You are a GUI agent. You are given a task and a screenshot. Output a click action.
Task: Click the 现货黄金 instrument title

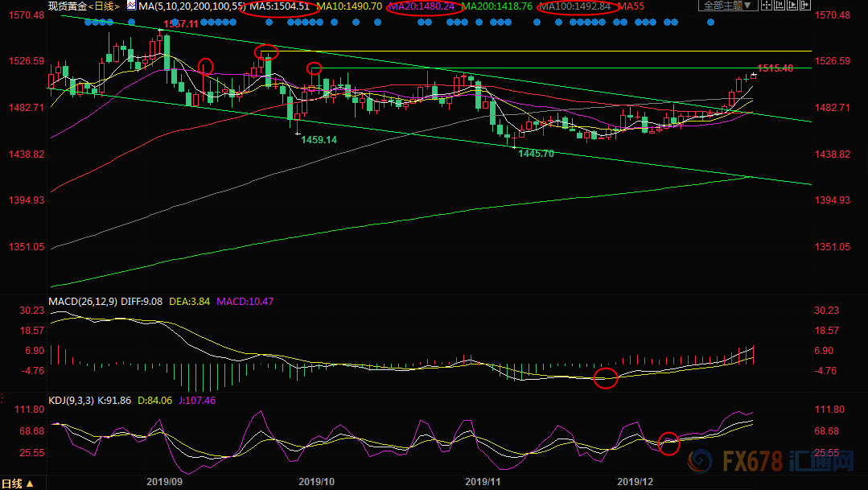66,6
